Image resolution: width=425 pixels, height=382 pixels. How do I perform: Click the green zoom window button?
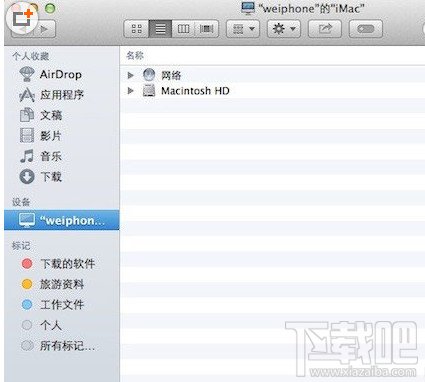[50, 8]
